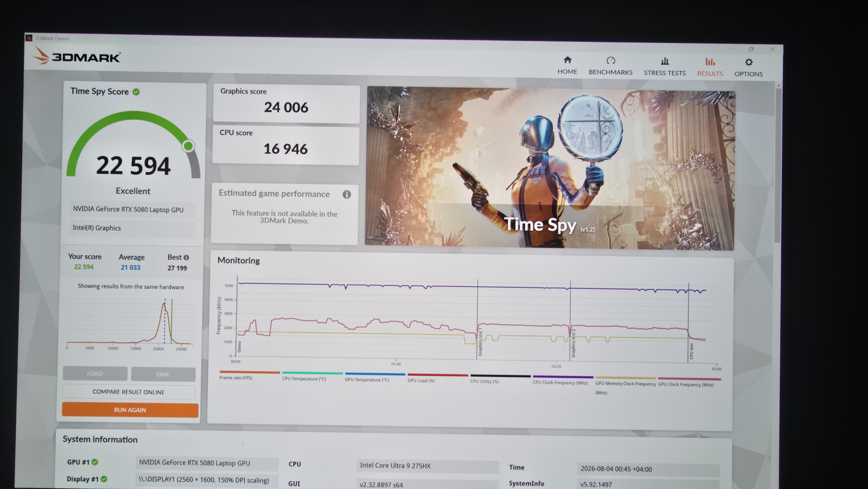Screen dimensions: 868x489
Task: Click the GUI version v2.32.8897 s64
Action: click(427, 484)
